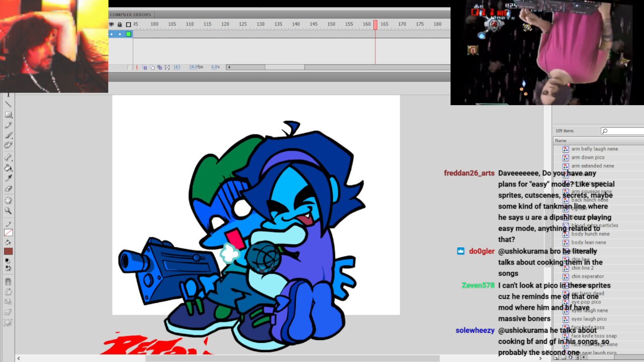Viewport: 644px width, 362px height.
Task: Click the 'body lean nene' symbol icon
Action: 566,242
